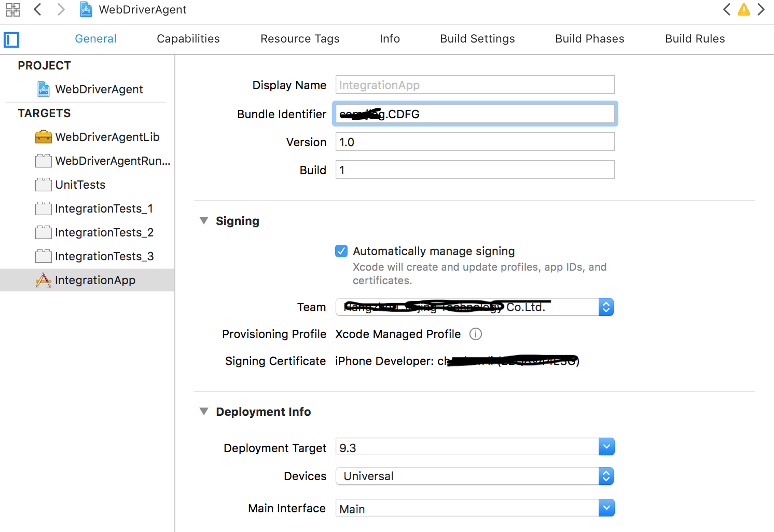774x532 pixels.
Task: Click the IntegrationTests_2 bundle icon
Action: (44, 232)
